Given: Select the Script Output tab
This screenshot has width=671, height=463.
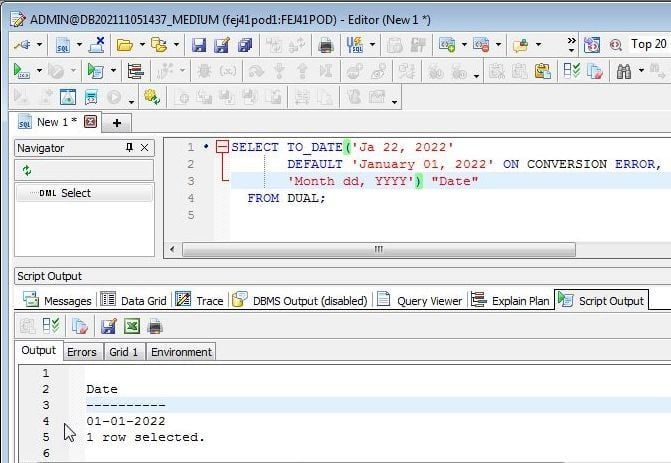Looking at the screenshot, I should [601, 300].
